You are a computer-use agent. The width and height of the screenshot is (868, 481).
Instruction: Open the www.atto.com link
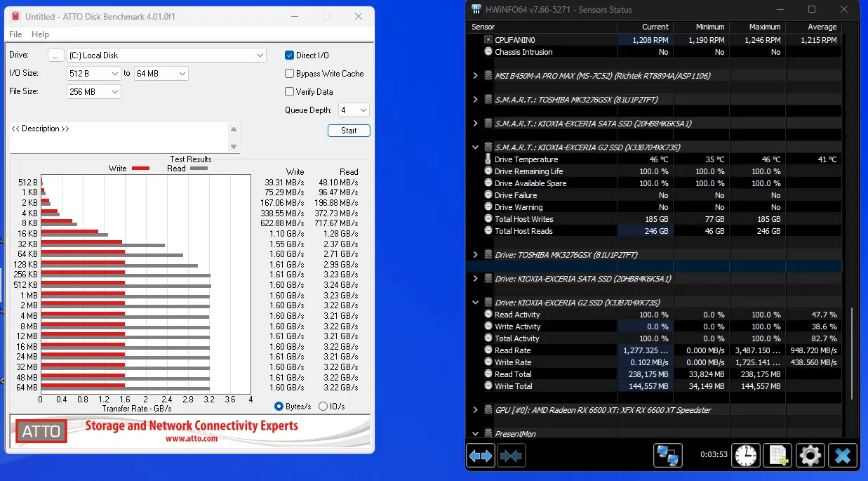(192, 438)
